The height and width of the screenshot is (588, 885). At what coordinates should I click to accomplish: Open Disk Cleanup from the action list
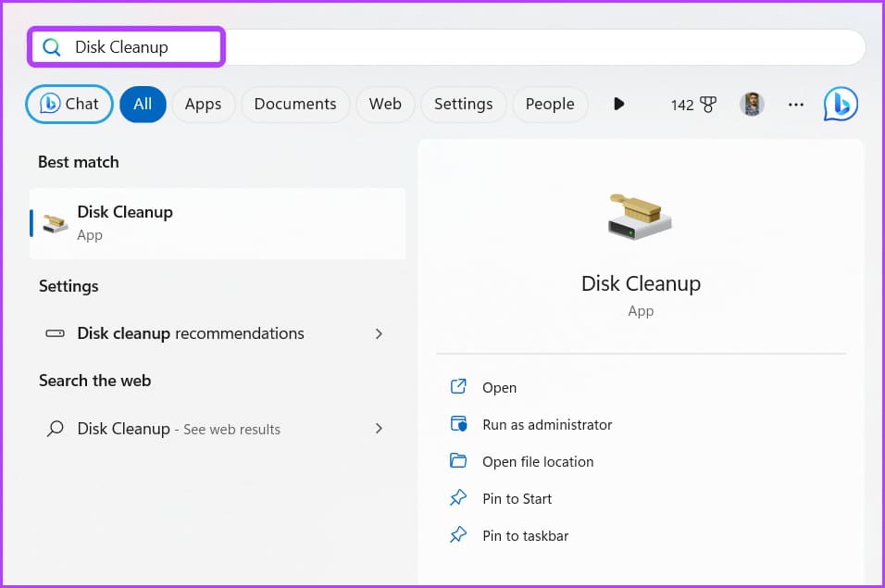point(500,388)
